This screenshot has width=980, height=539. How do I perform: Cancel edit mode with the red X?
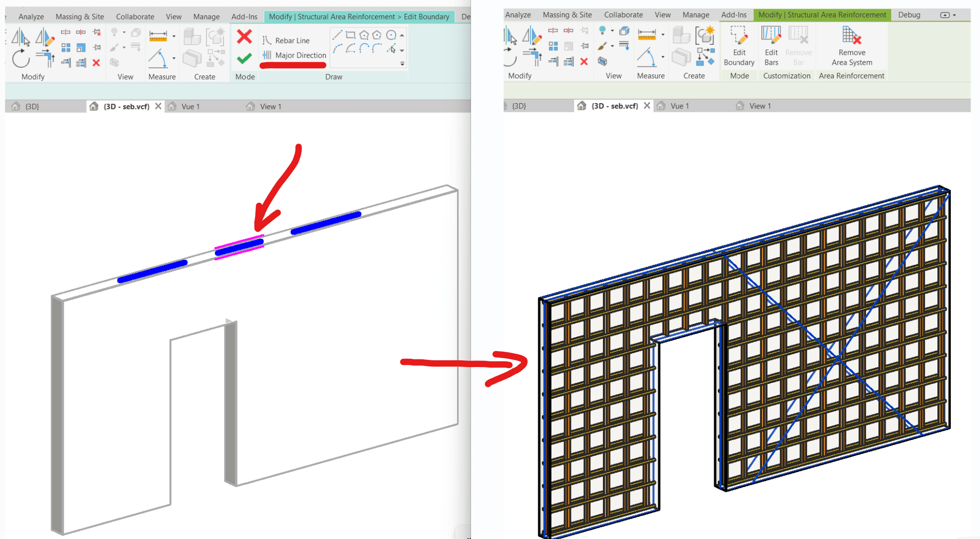[x=244, y=36]
